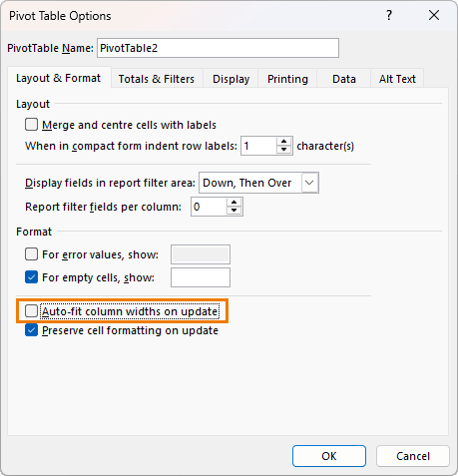Click the Cancel button
Screen dimensions: 458x476
click(413, 456)
